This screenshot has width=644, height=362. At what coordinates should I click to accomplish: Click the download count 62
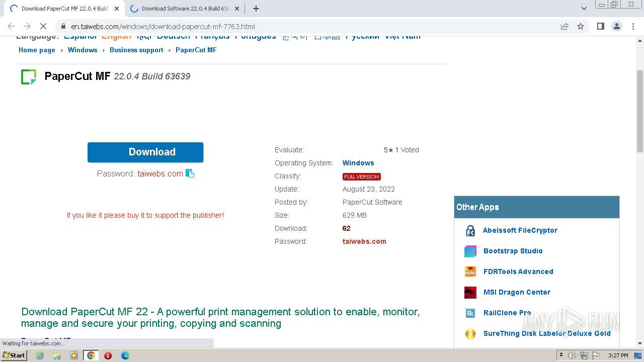click(x=347, y=228)
